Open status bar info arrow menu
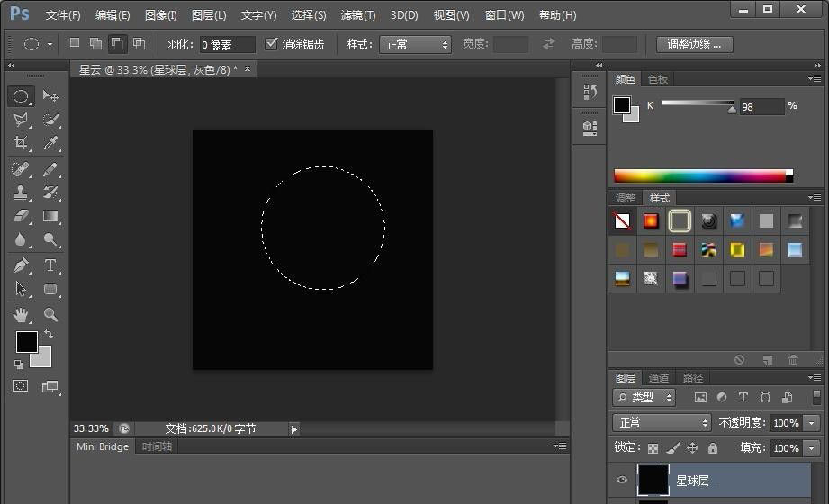Image resolution: width=829 pixels, height=504 pixels. coord(294,429)
